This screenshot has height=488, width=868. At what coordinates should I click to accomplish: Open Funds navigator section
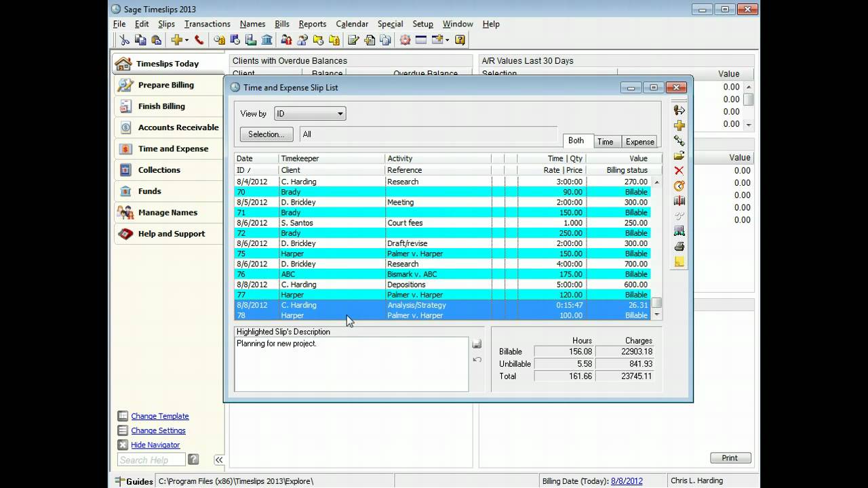(x=168, y=191)
